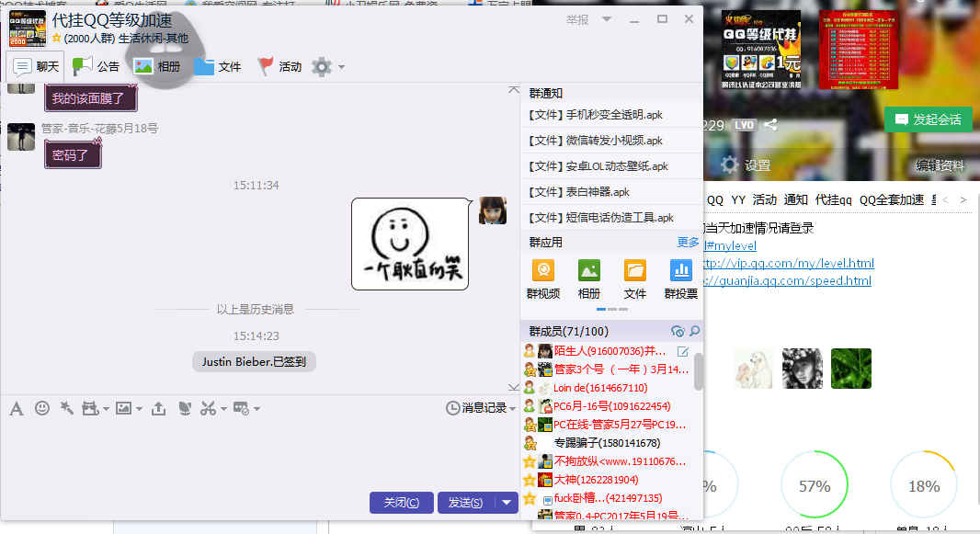The height and width of the screenshot is (534, 980).
Task: Click the 18% progress circle
Action: tap(924, 484)
